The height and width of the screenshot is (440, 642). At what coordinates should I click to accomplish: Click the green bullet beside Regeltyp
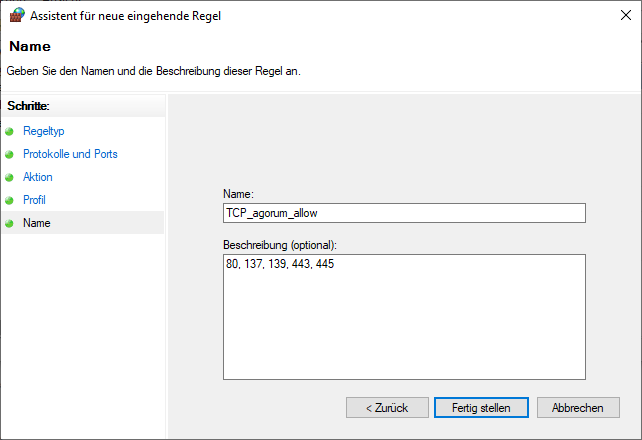9,131
